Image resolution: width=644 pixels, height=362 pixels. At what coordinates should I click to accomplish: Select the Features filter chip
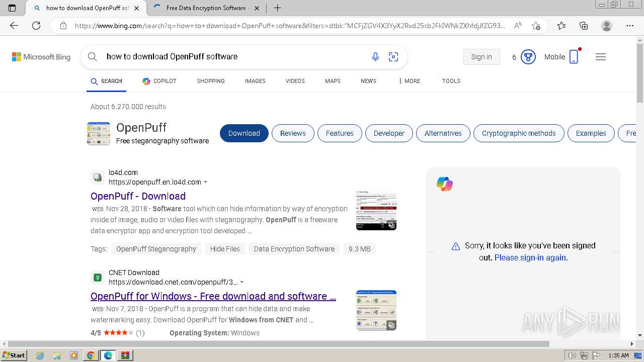340,133
